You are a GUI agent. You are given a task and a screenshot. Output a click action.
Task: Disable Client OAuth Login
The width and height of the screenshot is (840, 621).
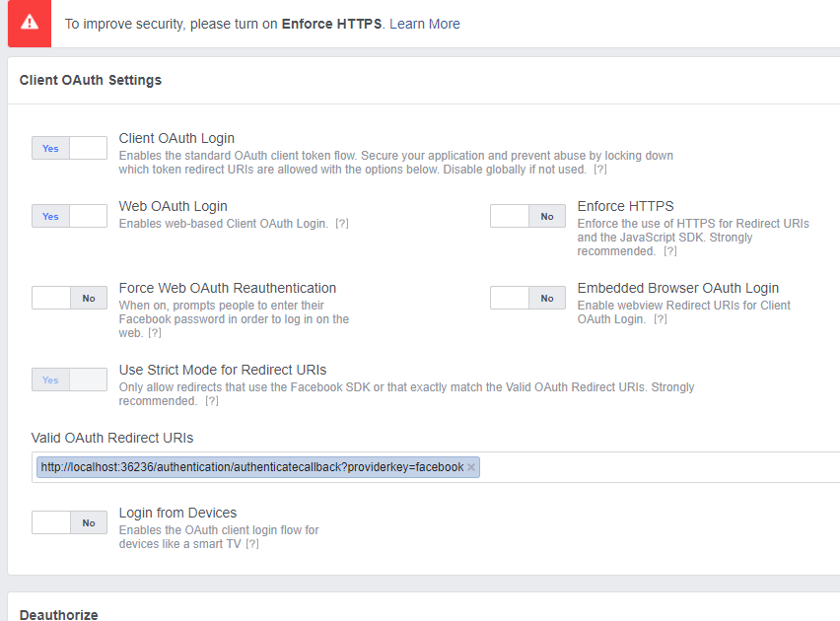[x=69, y=148]
